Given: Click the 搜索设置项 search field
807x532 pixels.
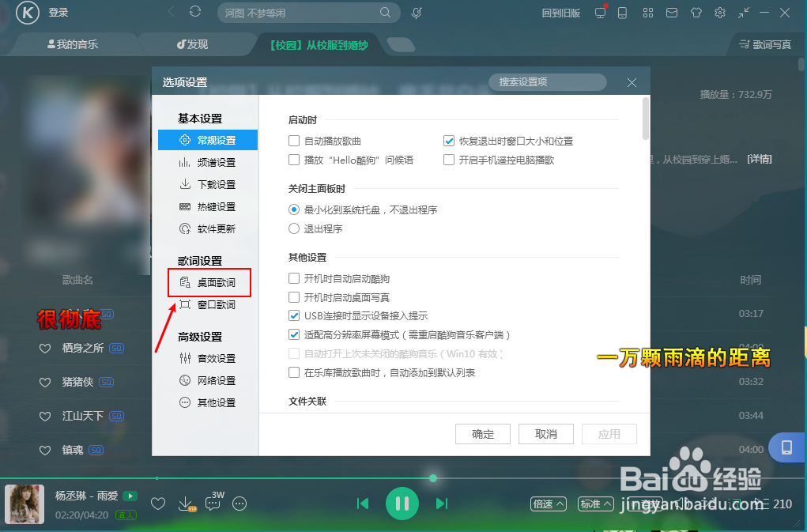Looking at the screenshot, I should pos(548,81).
